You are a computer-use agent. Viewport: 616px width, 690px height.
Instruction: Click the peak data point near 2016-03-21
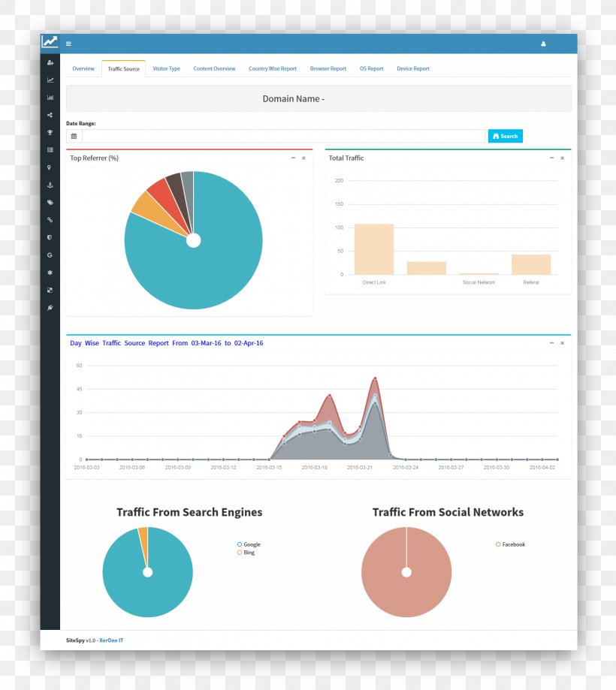pyautogui.click(x=375, y=378)
